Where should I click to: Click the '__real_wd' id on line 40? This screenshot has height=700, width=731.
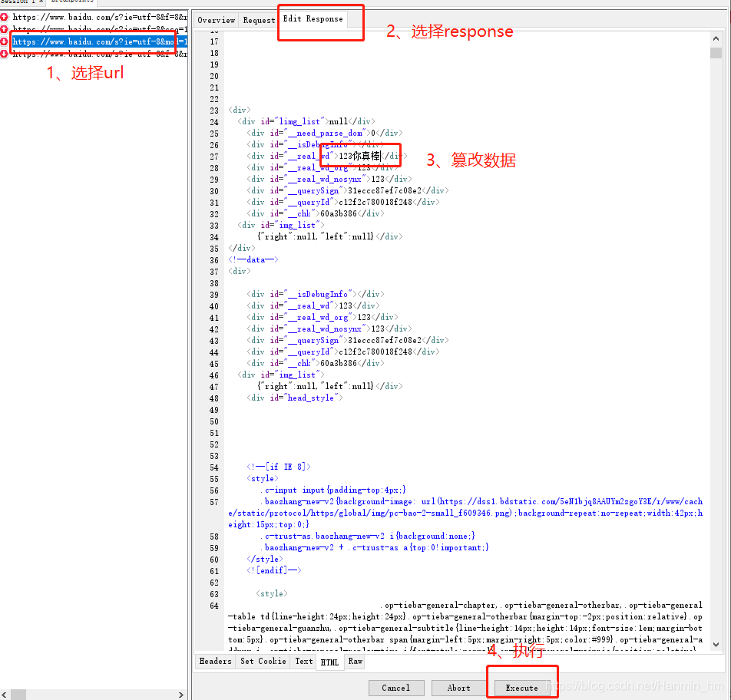coord(309,306)
